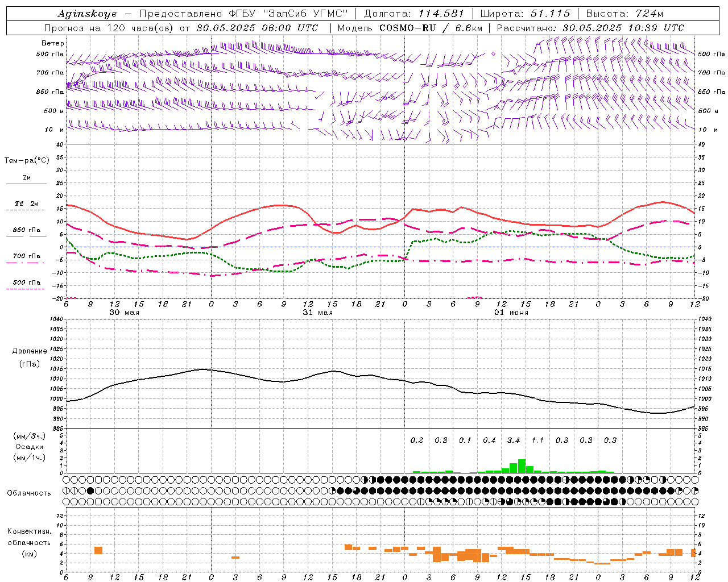Click the 30 мая date label

pyautogui.click(x=124, y=313)
